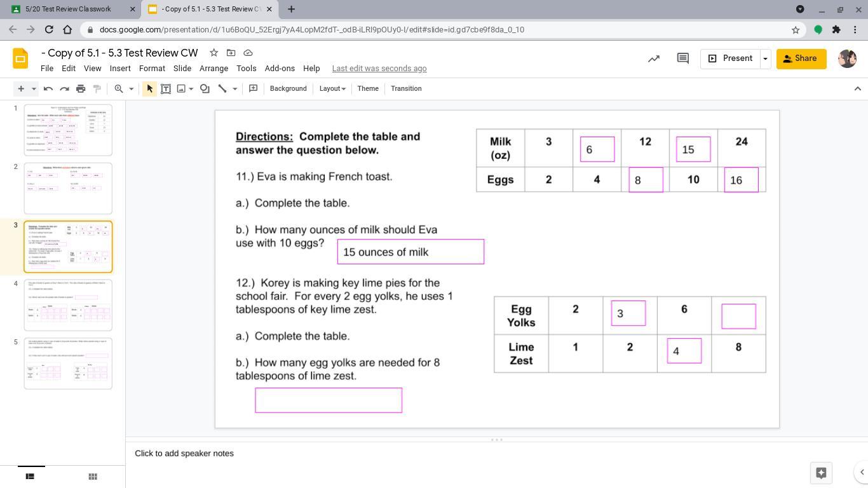This screenshot has width=868, height=488.
Task: Select slide 1 thumbnail
Action: pos(68,130)
